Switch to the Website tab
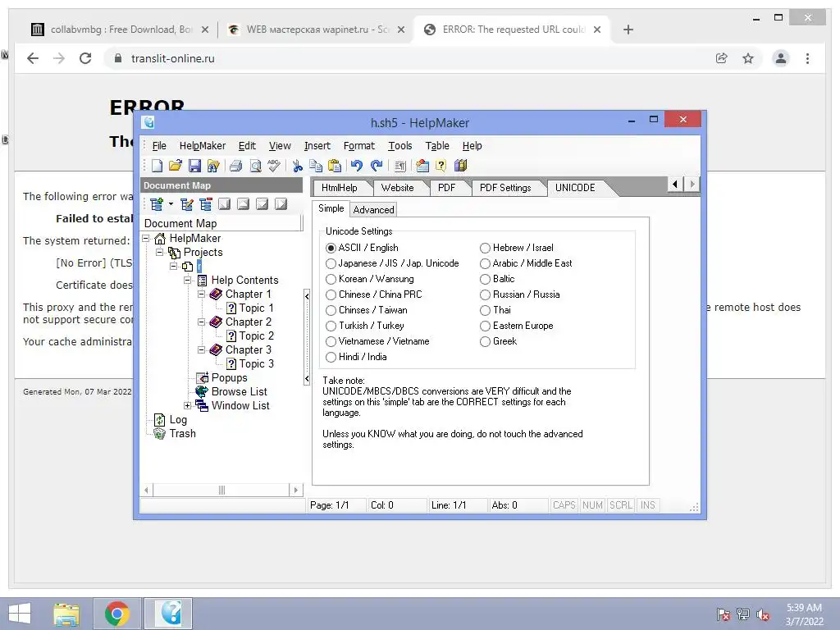 398,188
